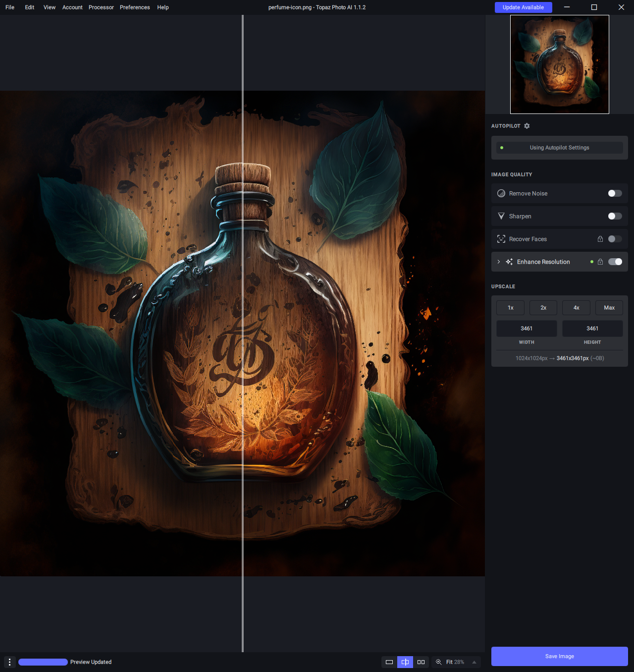
Task: Select the split slider view
Action: click(x=405, y=662)
